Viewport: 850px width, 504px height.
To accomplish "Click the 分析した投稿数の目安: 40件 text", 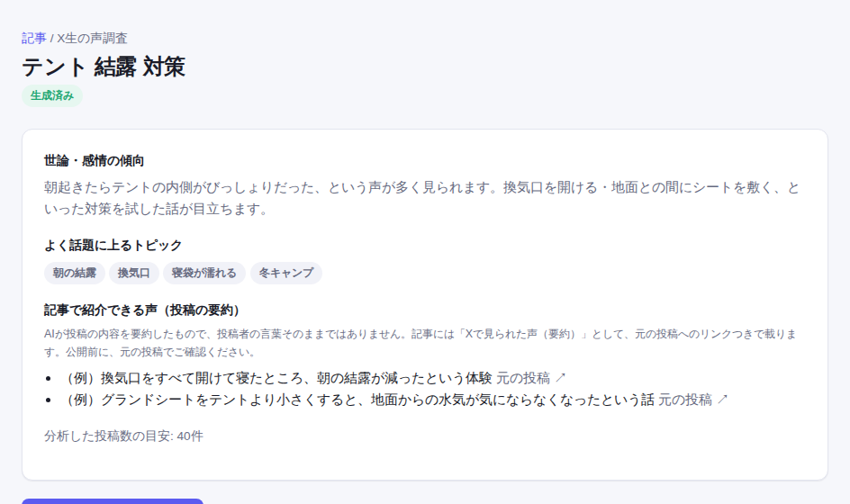I will (x=123, y=436).
